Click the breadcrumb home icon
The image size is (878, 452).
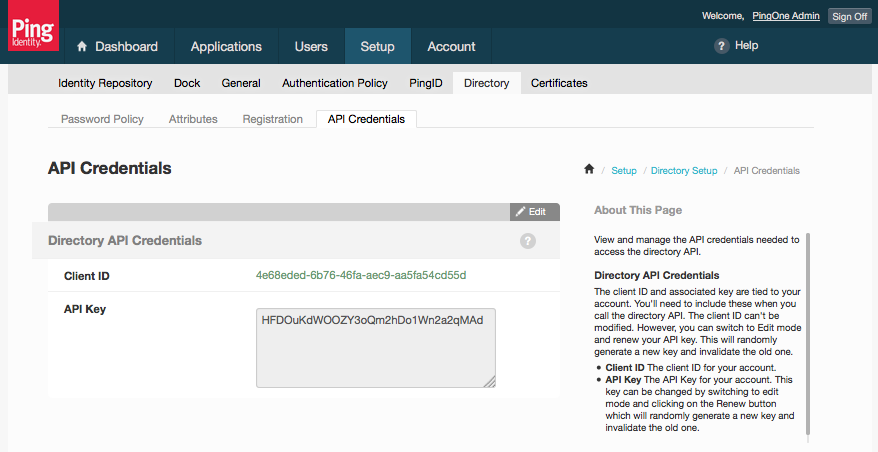tap(589, 170)
